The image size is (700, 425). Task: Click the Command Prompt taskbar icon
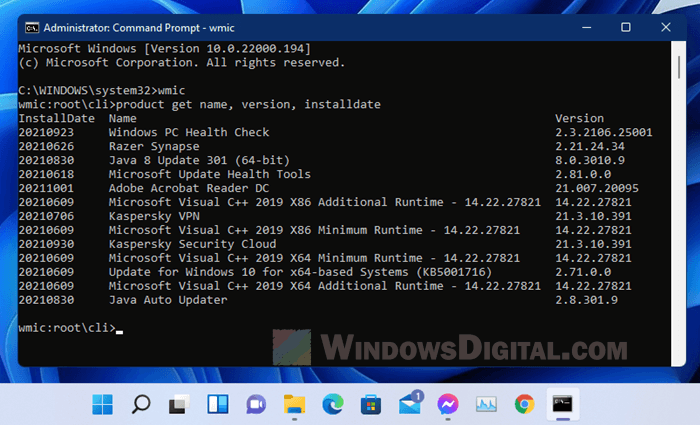click(x=563, y=405)
